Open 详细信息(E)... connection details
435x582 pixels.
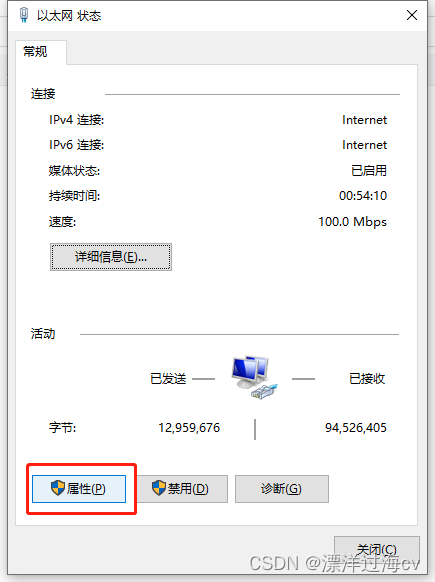click(x=111, y=257)
